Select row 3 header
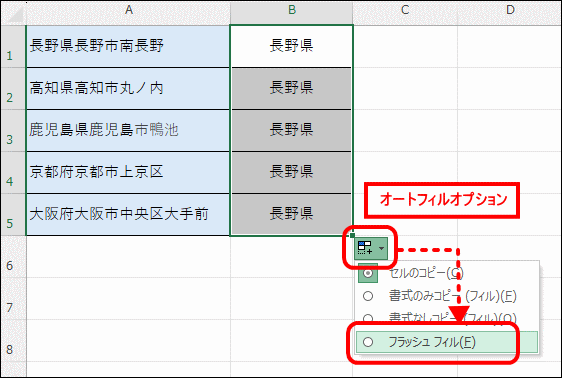Image resolution: width=562 pixels, height=378 pixels. click(13, 130)
